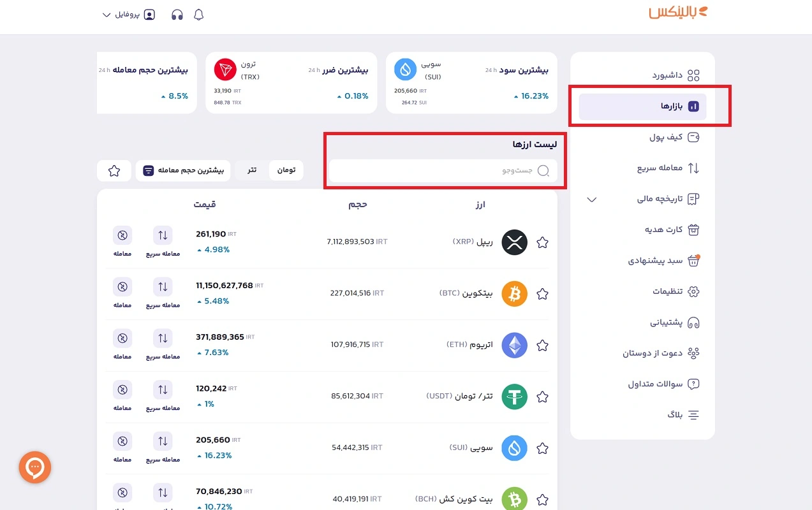
Task: Switch to the تتر market tab
Action: [x=252, y=170]
